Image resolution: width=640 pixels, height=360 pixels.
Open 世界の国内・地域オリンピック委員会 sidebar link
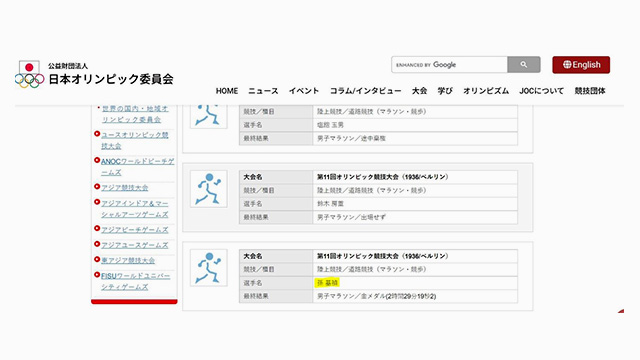tap(135, 114)
